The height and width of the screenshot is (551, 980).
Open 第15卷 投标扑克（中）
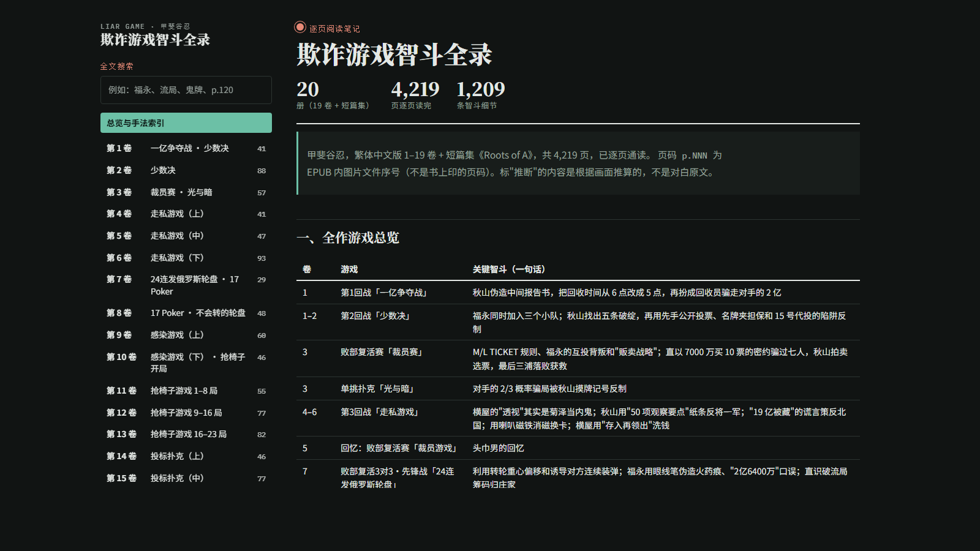tap(186, 478)
